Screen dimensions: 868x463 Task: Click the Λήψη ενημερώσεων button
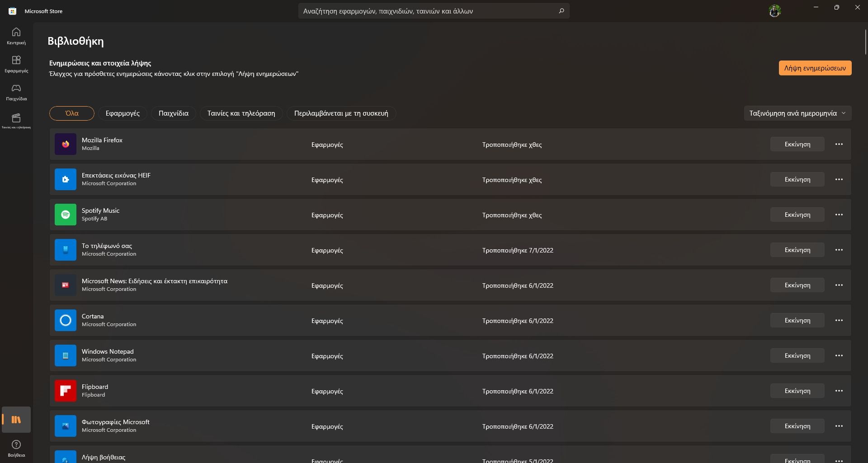click(815, 68)
